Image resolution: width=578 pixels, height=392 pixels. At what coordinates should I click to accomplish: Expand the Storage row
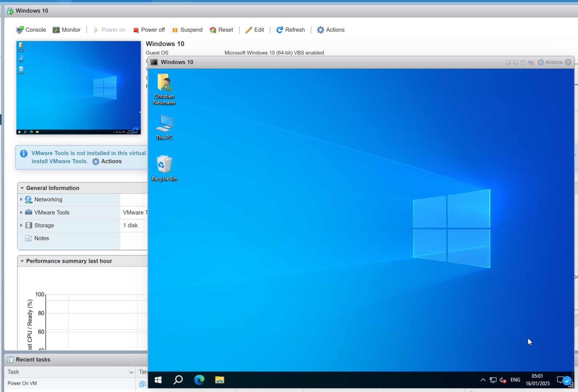(x=21, y=225)
